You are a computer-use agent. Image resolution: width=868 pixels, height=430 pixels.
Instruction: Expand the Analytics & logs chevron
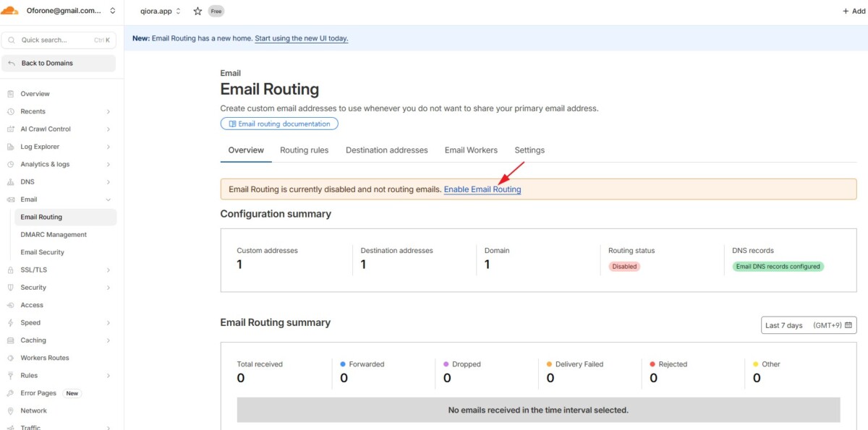pos(108,164)
